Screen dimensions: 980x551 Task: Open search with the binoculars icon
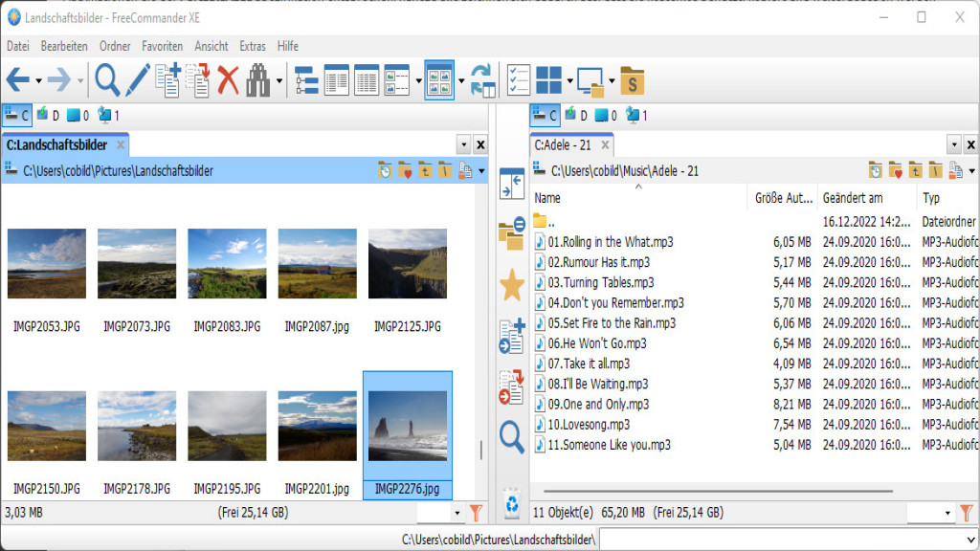(258, 80)
